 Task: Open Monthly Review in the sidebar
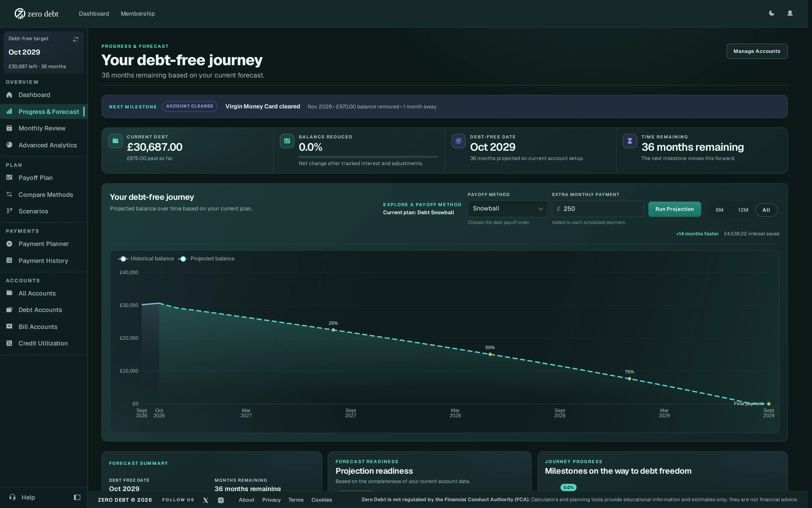[44, 128]
